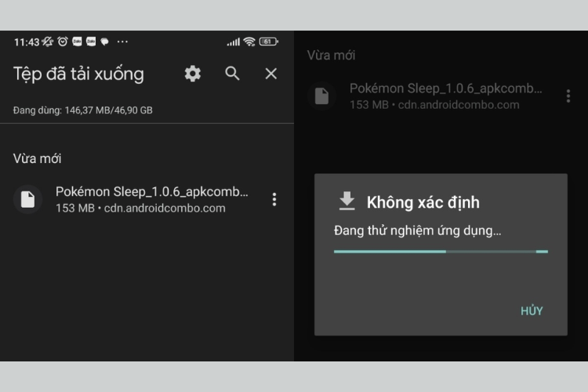
Task: Tap '153 MB • cdn.androidcombo.com' in left screen
Action: [140, 209]
